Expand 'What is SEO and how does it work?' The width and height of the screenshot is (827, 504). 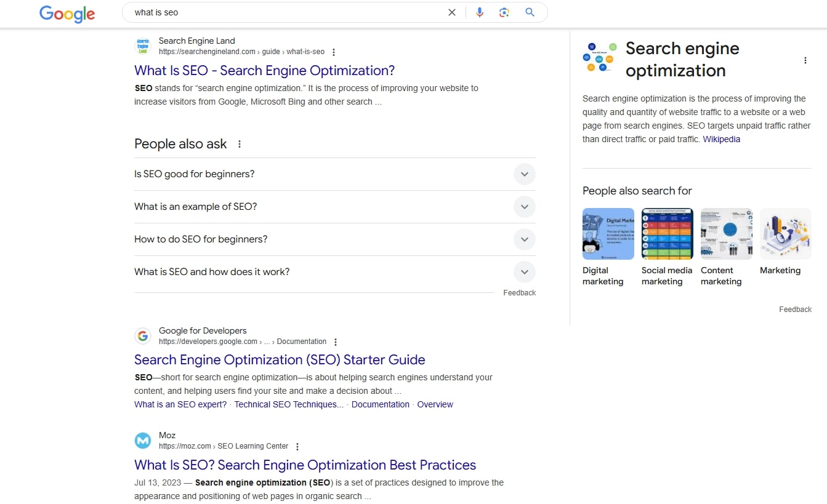(x=335, y=272)
